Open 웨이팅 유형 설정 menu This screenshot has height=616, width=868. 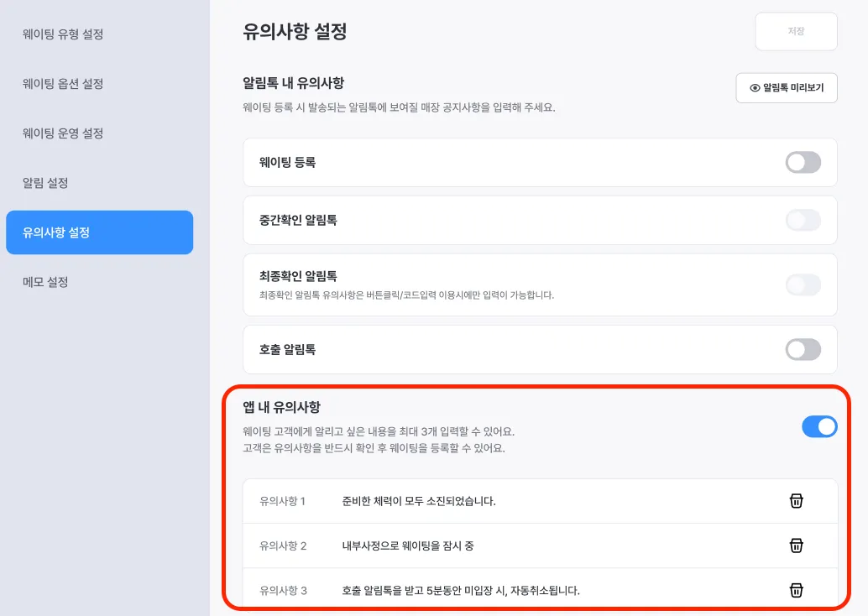[x=63, y=34]
